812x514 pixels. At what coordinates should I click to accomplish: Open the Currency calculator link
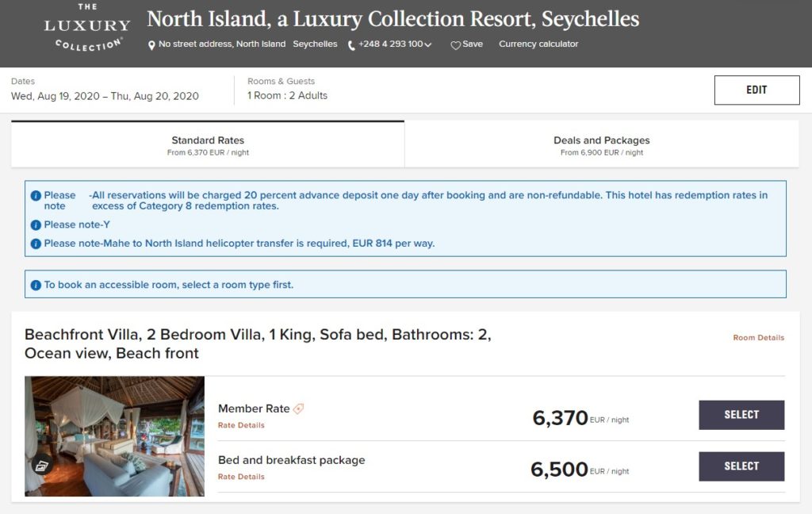point(538,44)
